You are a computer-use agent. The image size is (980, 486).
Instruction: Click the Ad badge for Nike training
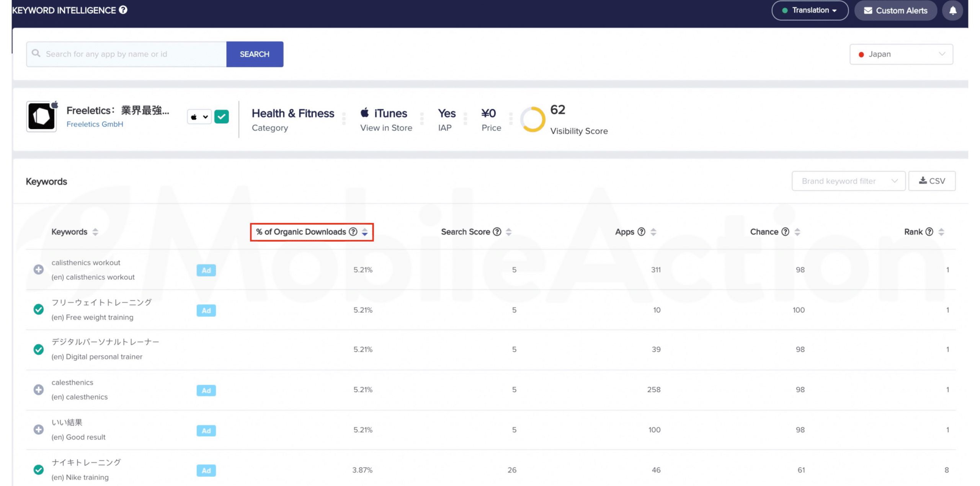[x=206, y=470]
